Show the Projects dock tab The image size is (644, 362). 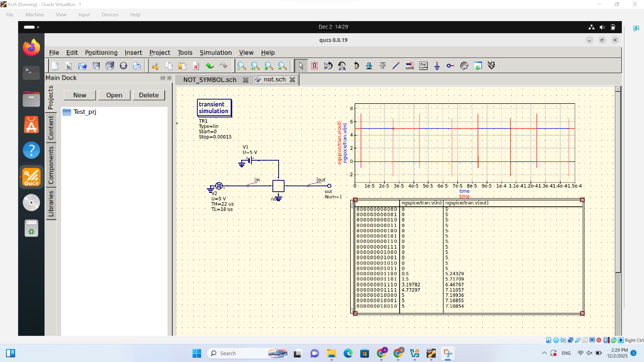tap(51, 98)
